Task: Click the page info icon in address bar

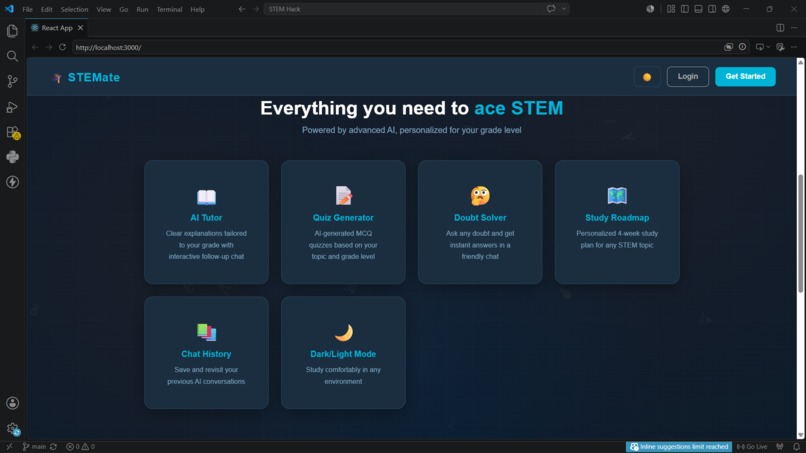Action: (x=742, y=47)
